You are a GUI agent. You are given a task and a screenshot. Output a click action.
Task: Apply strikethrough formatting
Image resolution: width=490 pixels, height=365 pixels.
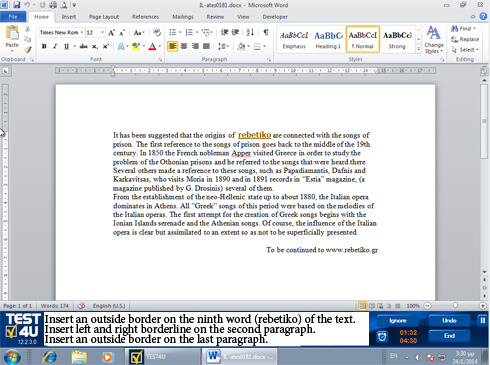click(83, 46)
